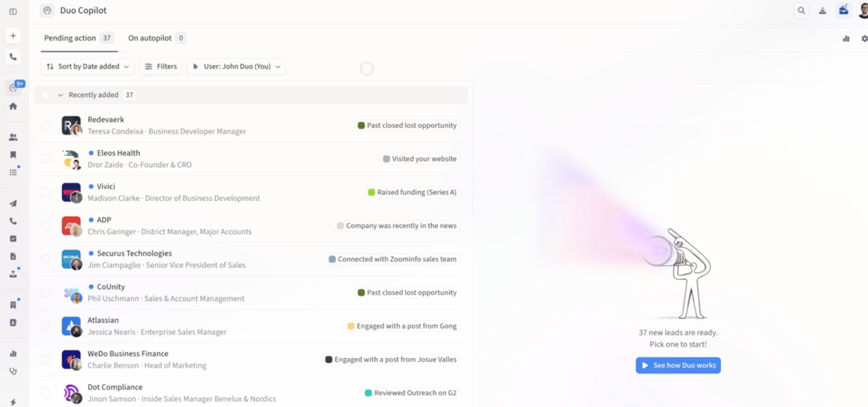Click Jessica Nearis · Enterprise Sales Manager text
This screenshot has width=868, height=407.
pos(157,332)
